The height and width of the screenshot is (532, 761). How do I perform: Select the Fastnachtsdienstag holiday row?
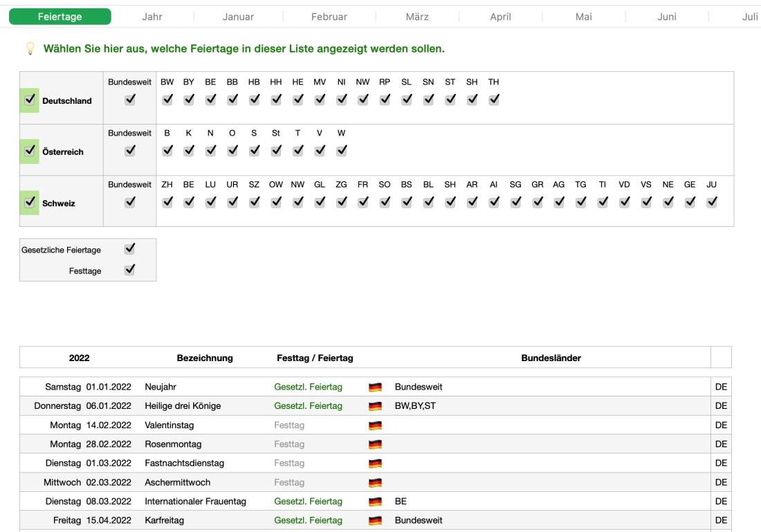(x=185, y=464)
